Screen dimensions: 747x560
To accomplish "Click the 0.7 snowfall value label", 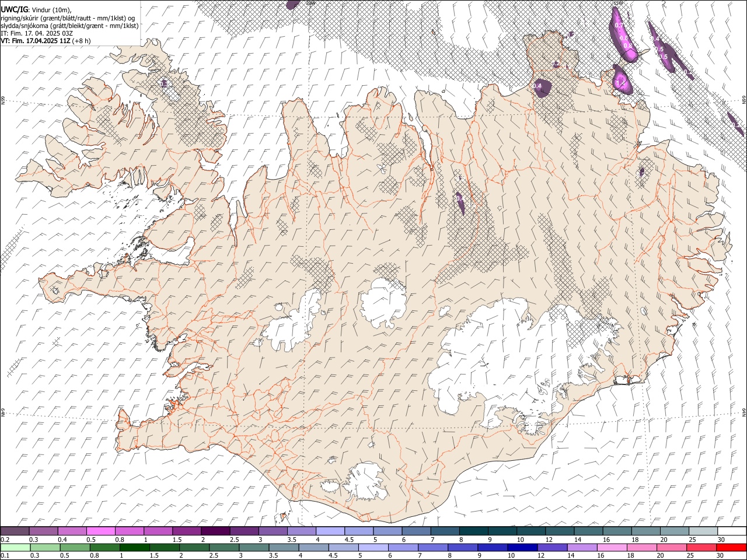I will click(619, 26).
